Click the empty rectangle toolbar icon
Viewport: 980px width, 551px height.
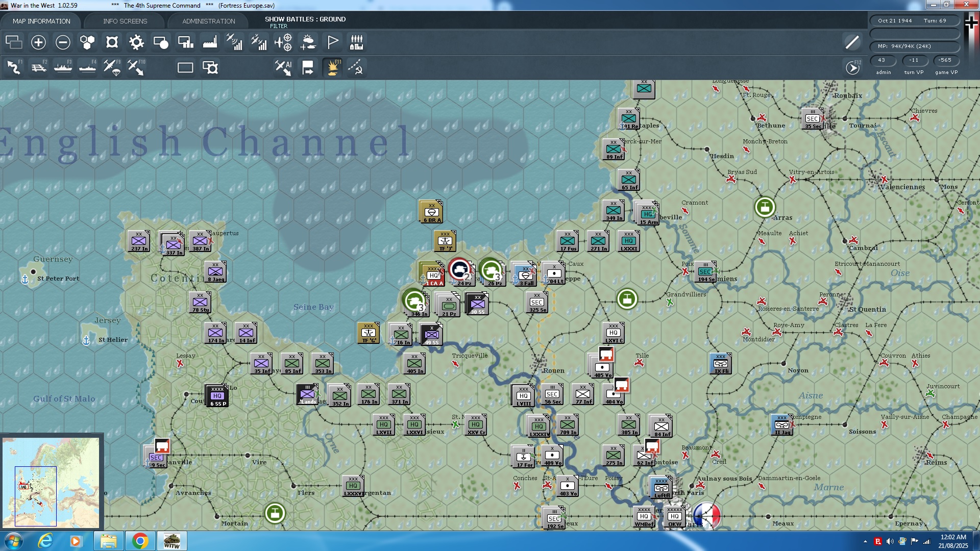coord(185,67)
